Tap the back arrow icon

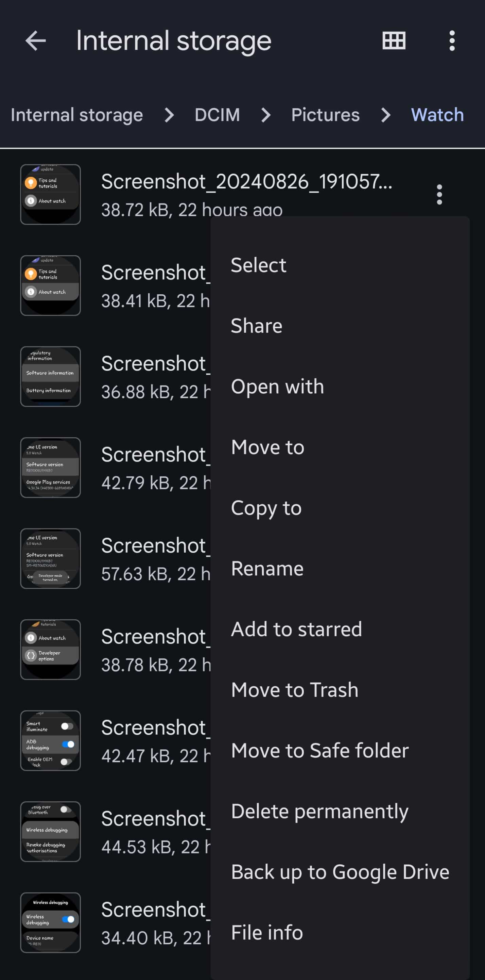[36, 41]
